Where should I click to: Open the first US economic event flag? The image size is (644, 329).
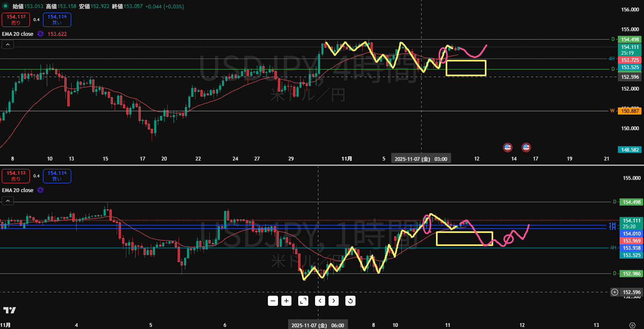coord(508,147)
